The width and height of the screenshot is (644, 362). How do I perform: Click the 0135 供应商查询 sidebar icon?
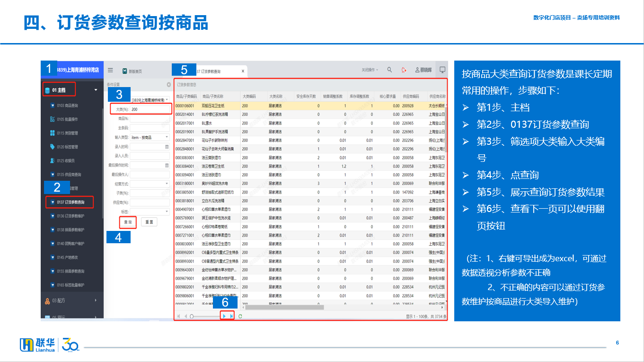tap(52, 175)
